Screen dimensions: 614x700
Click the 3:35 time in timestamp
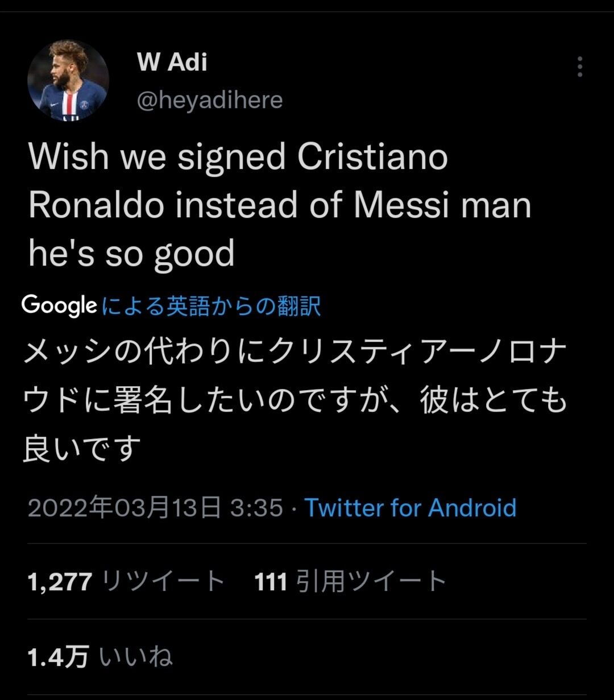pyautogui.click(x=256, y=507)
